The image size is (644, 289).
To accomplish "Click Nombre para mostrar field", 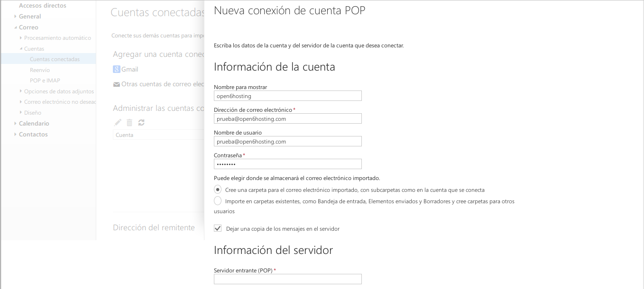I will pos(288,96).
